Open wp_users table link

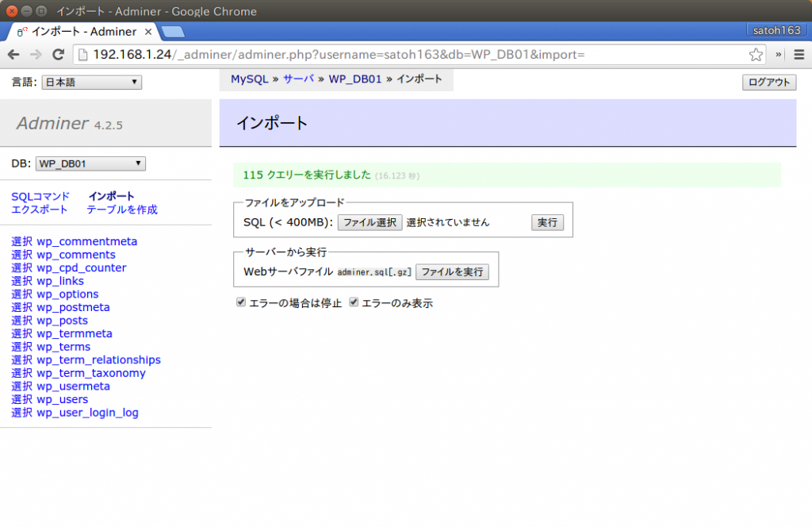coord(62,399)
